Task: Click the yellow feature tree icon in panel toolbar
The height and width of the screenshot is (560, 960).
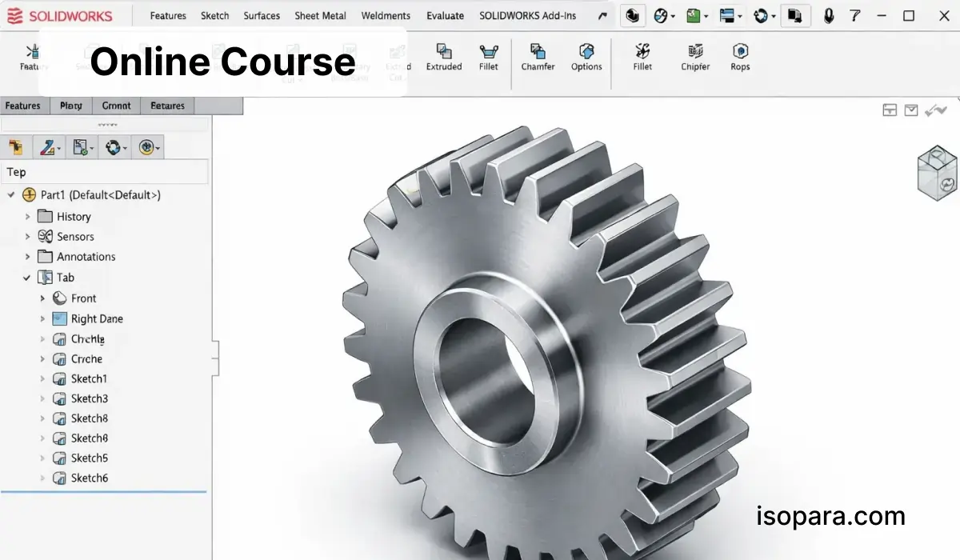Action: (x=15, y=147)
